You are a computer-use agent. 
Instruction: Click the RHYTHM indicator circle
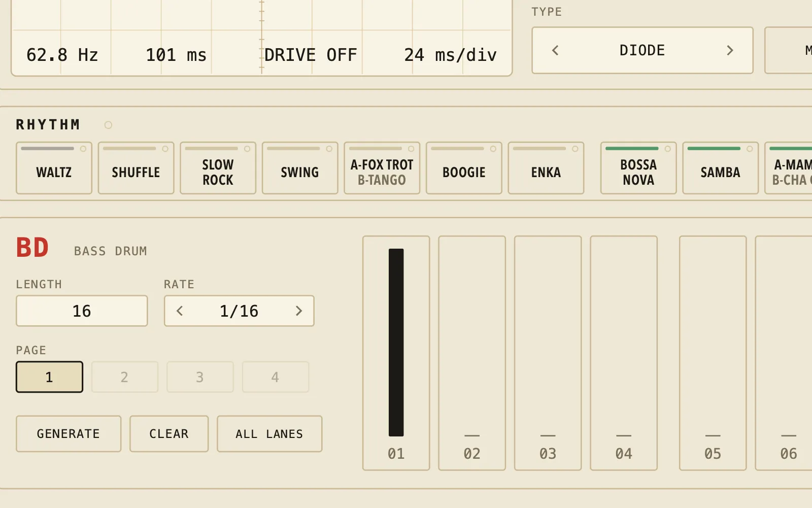tap(108, 125)
